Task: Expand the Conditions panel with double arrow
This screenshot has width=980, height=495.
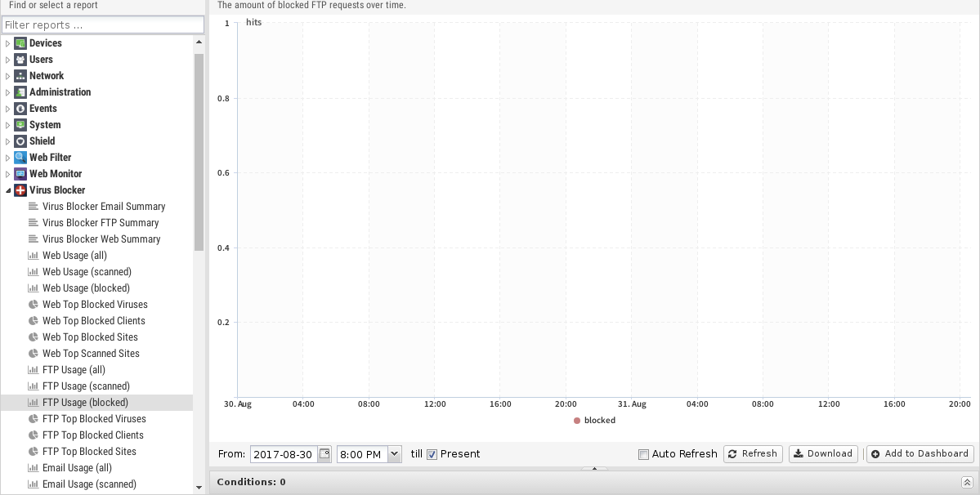Action: [966, 482]
